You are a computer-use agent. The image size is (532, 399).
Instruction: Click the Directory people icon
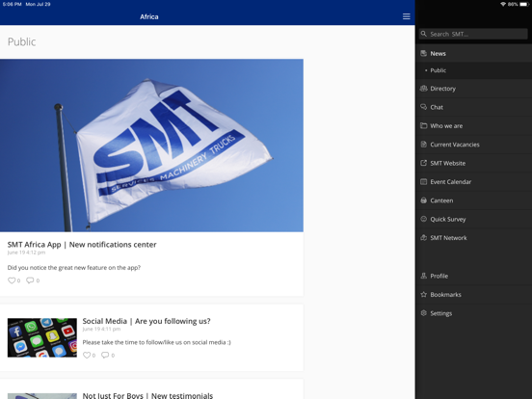click(x=423, y=89)
